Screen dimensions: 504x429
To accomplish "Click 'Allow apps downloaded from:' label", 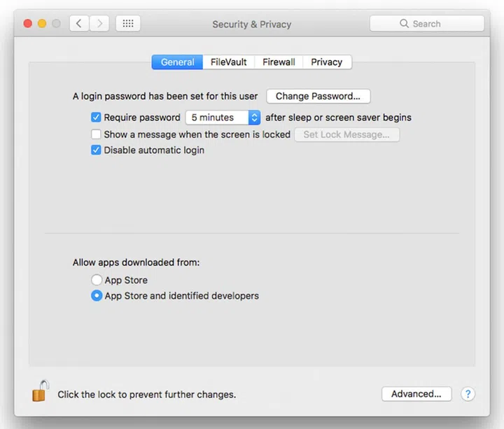I will click(x=136, y=262).
